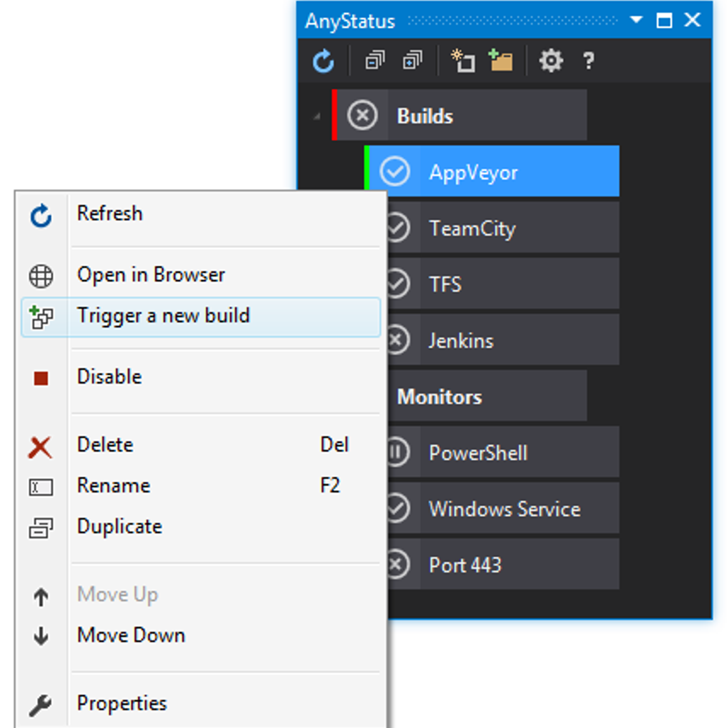
Task: Click the down arrow Move Down icon
Action: (x=41, y=636)
